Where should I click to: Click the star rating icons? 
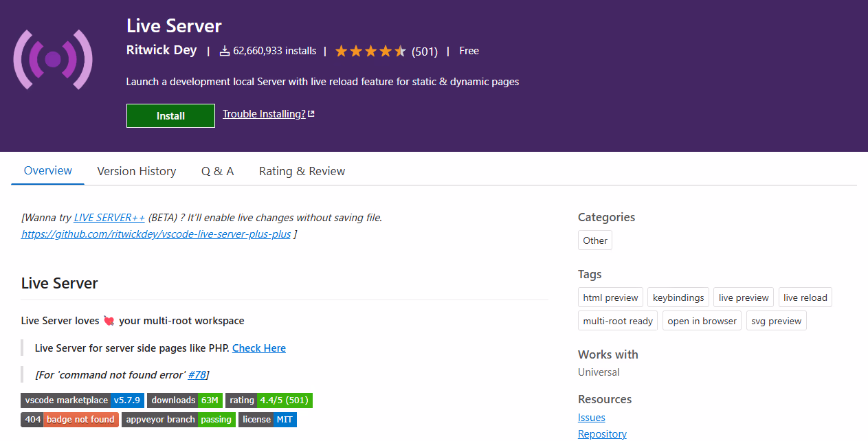point(371,51)
